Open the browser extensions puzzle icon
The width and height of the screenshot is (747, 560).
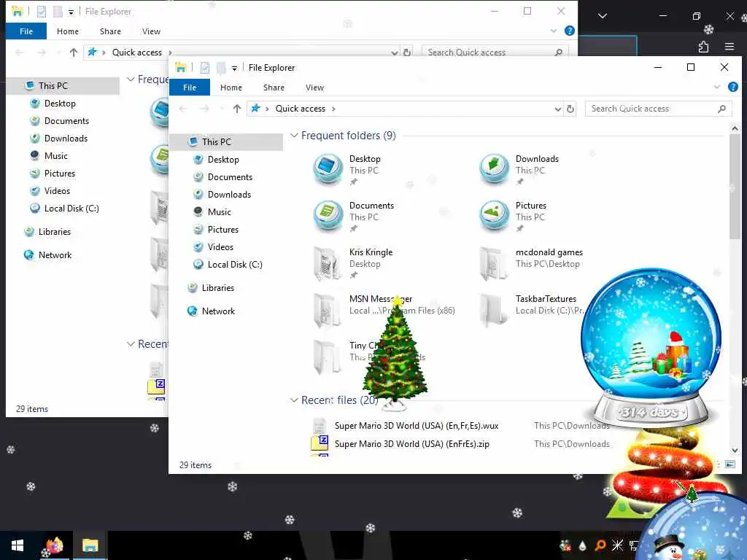pyautogui.click(x=703, y=47)
